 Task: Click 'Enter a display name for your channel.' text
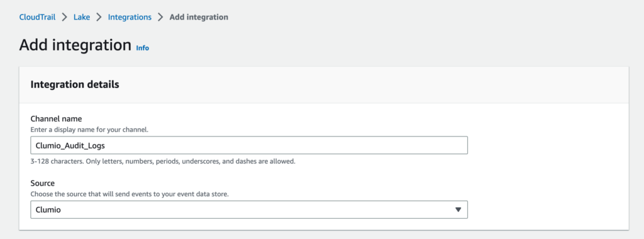89,130
